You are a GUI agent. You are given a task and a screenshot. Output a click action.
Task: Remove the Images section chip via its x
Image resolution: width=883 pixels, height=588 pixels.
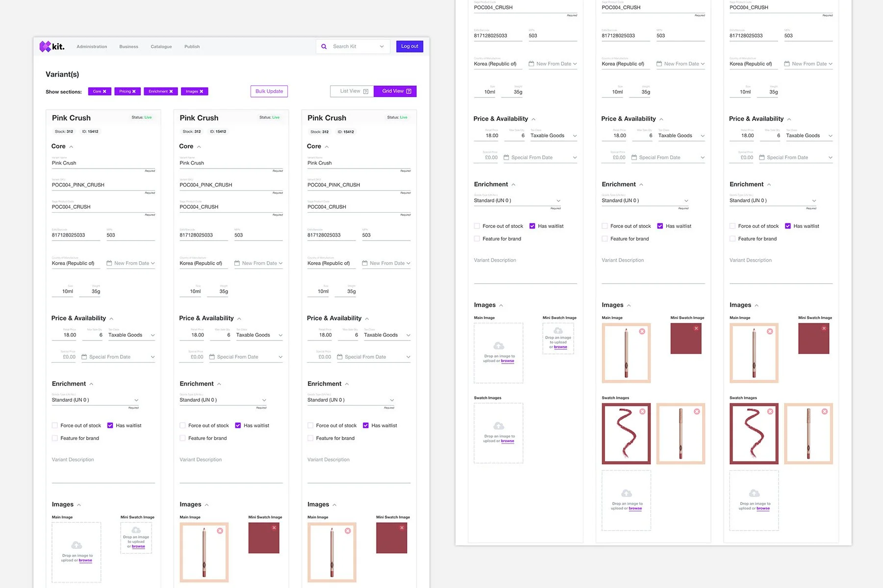click(202, 92)
